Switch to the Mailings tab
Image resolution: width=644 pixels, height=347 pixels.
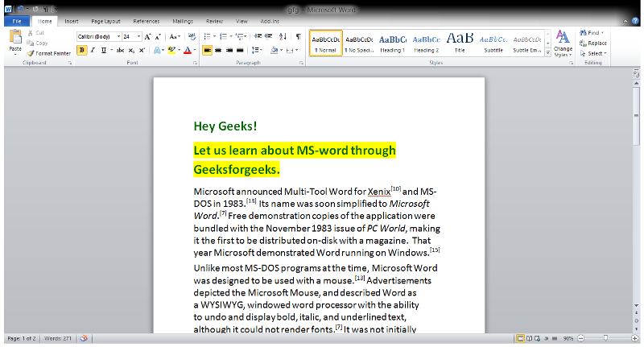coord(183,21)
